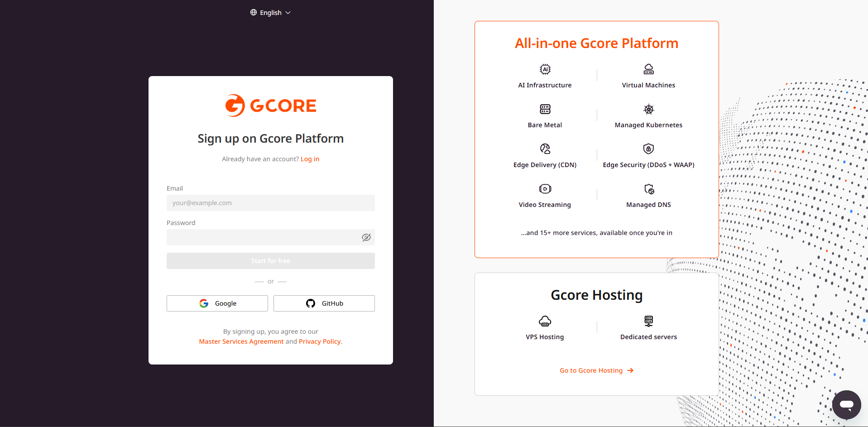The height and width of the screenshot is (427, 868).
Task: Click the GitHub octocat icon
Action: [311, 303]
